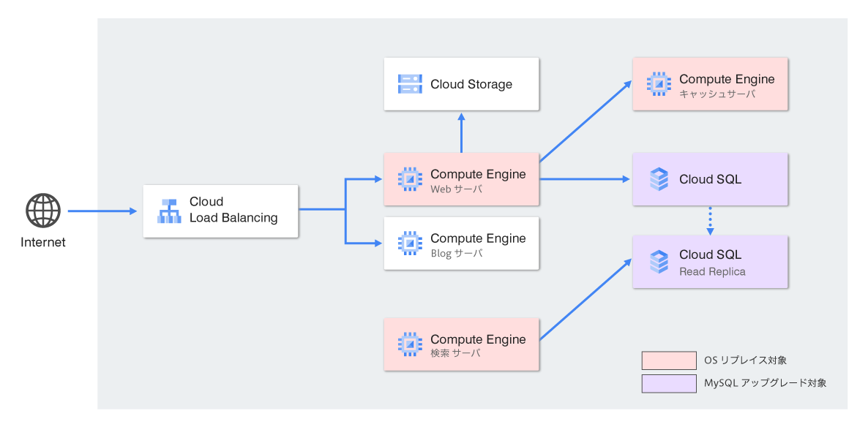868x427 pixels.
Task: Select the Cloud Storage label text
Action: coord(471,84)
